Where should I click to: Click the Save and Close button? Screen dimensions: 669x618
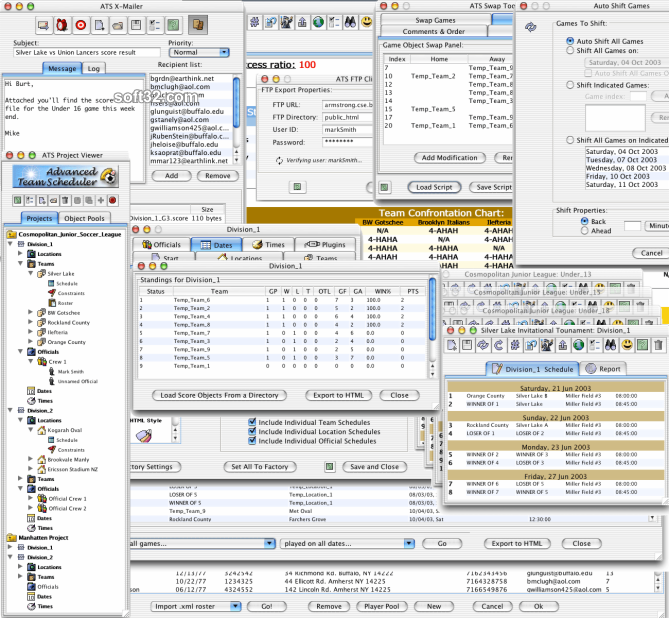point(375,466)
